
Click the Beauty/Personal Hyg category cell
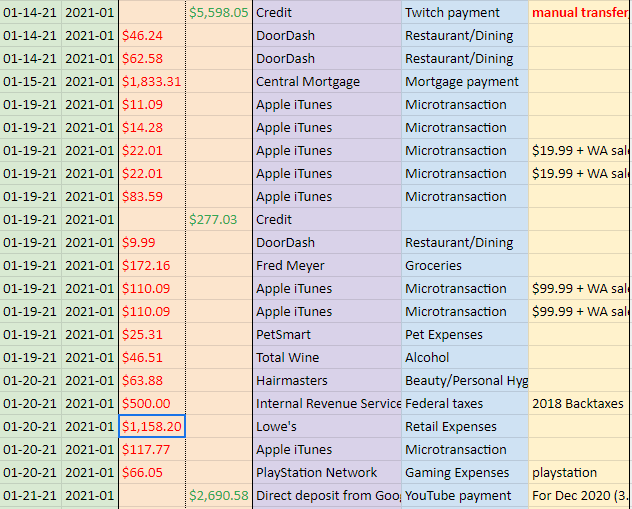click(x=465, y=380)
